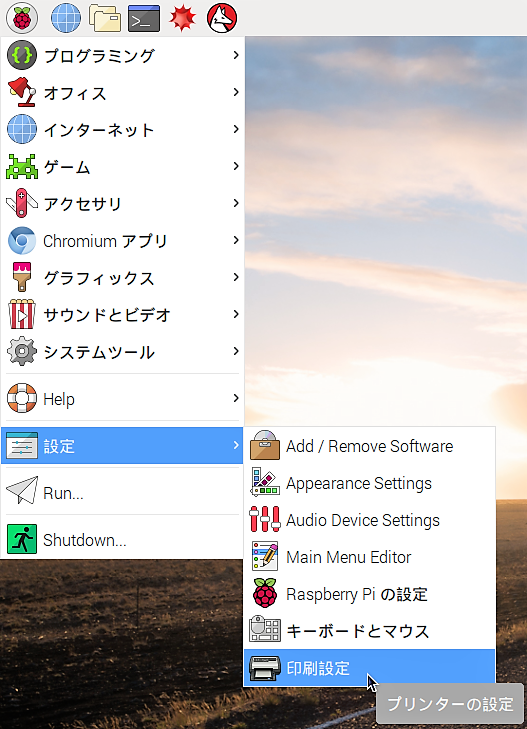Click the printer icon next to 印刷設定
Image resolution: width=527 pixels, height=729 pixels.
point(265,668)
